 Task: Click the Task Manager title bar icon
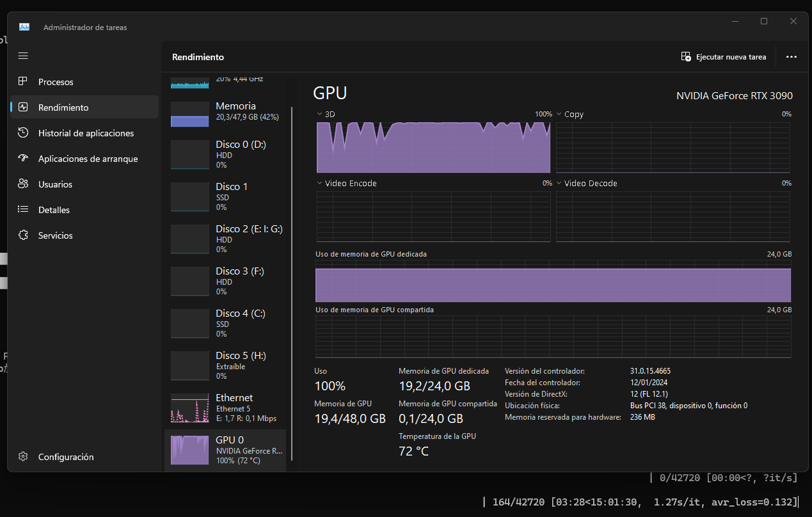pos(24,27)
